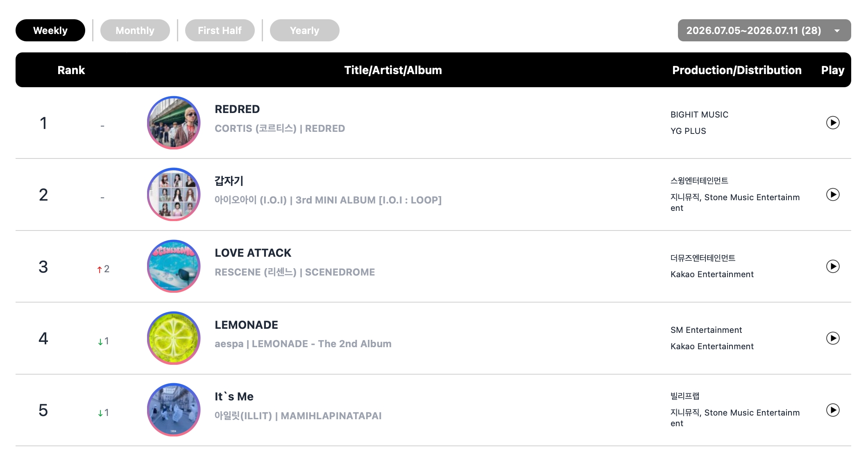Play the I.O.I song 갑자기
868x452 pixels.
(x=832, y=194)
